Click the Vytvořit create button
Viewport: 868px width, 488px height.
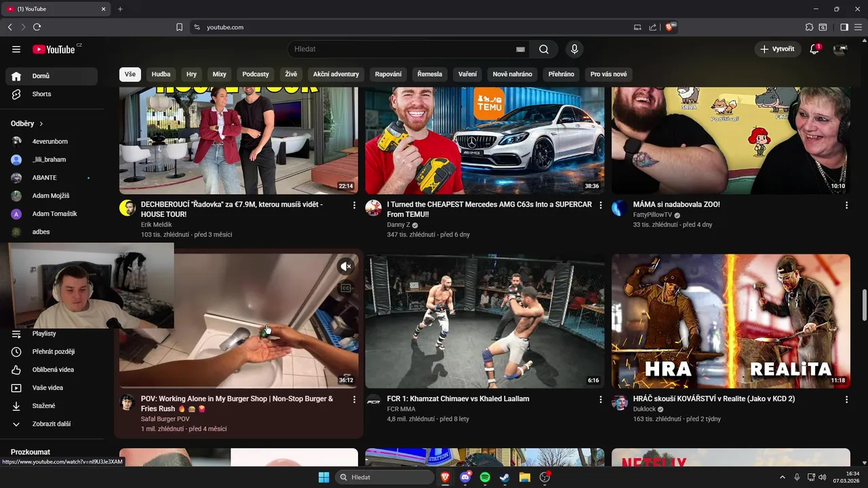pos(777,49)
